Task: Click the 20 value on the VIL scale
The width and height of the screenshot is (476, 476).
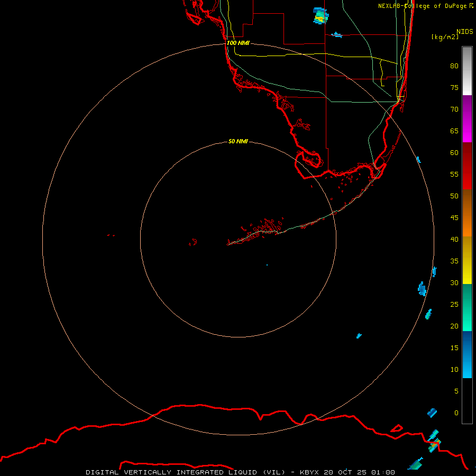Action: (x=454, y=326)
